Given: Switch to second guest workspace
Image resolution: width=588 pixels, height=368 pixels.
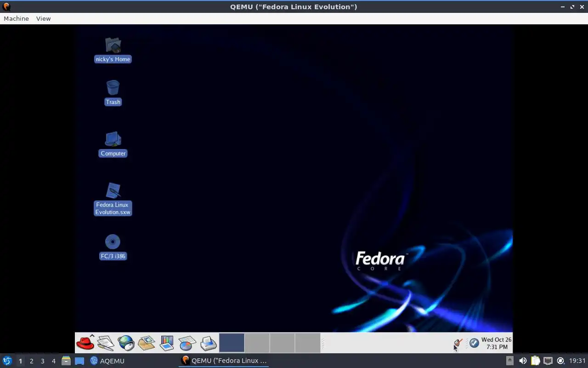Looking at the screenshot, I should click(257, 343).
